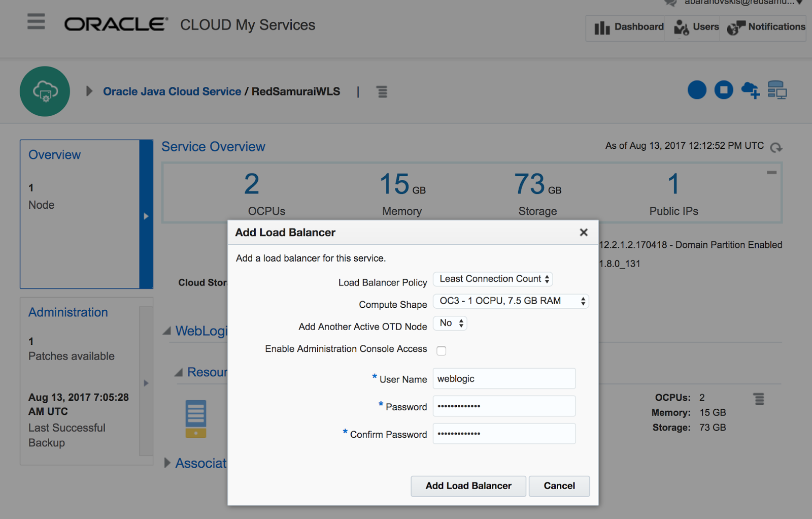
Task: Open the Oracle Java Cloud Service link
Action: point(172,91)
